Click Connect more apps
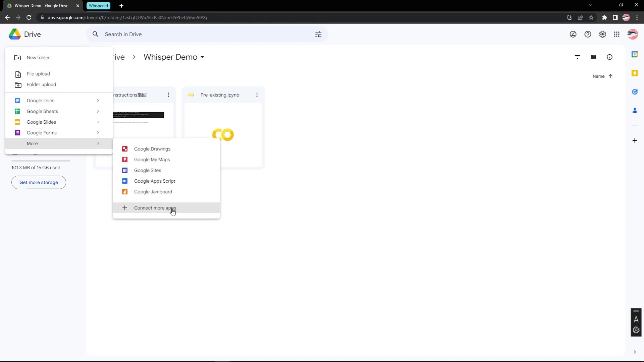 166,208
